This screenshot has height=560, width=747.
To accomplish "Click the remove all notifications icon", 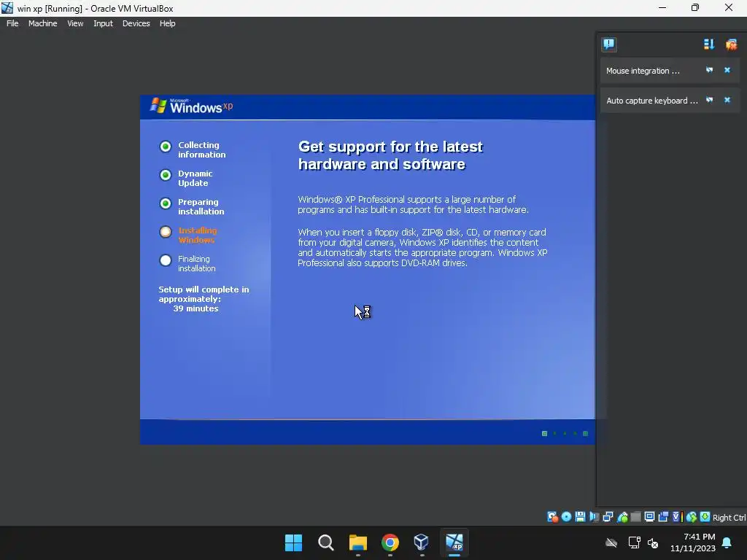I will [731, 44].
